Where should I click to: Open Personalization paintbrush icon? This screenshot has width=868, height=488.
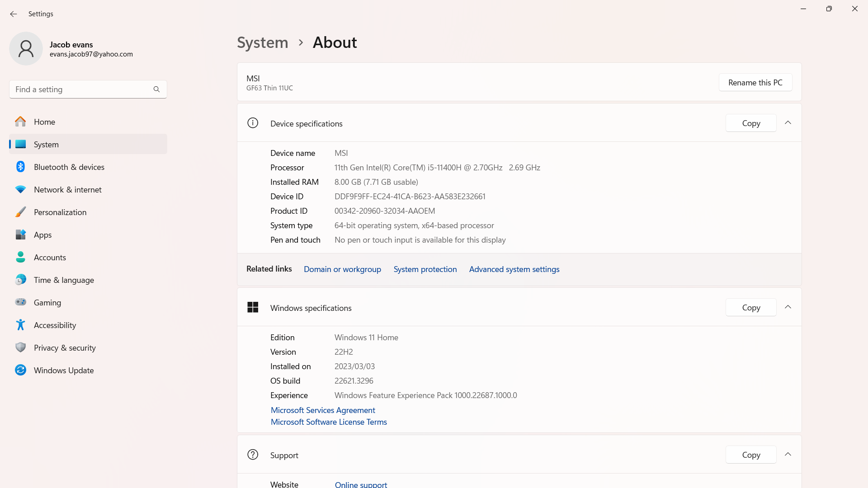[20, 212]
